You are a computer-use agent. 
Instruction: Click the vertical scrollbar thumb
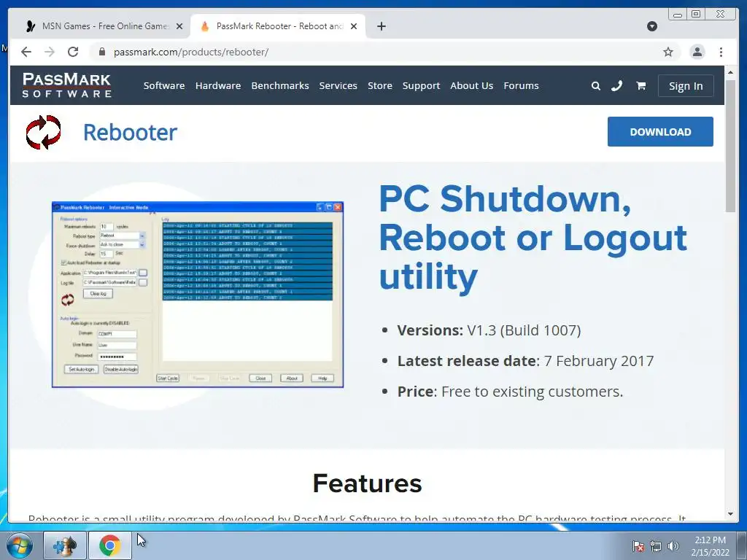pos(730,146)
